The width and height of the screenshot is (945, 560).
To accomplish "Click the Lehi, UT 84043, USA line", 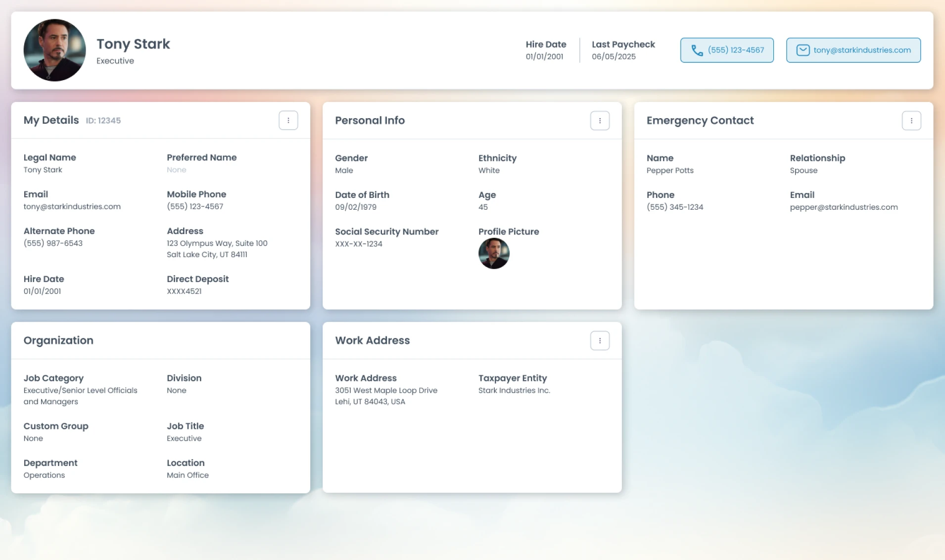I will pos(370,401).
